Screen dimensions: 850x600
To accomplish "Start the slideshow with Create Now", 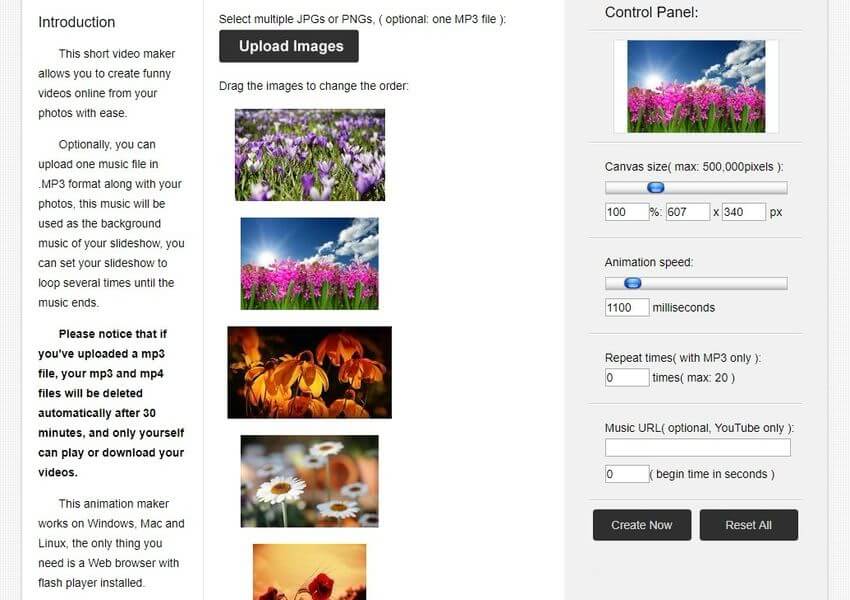I will (x=642, y=525).
